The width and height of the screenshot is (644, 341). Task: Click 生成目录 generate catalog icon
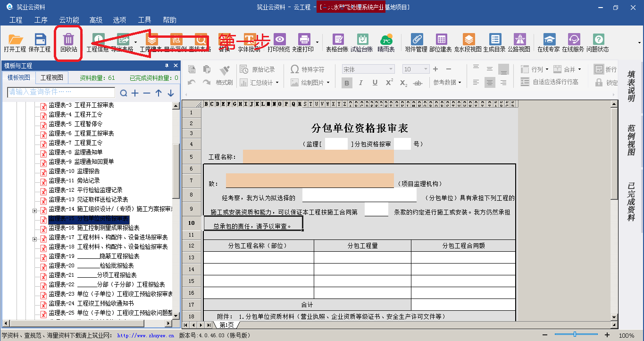494,43
